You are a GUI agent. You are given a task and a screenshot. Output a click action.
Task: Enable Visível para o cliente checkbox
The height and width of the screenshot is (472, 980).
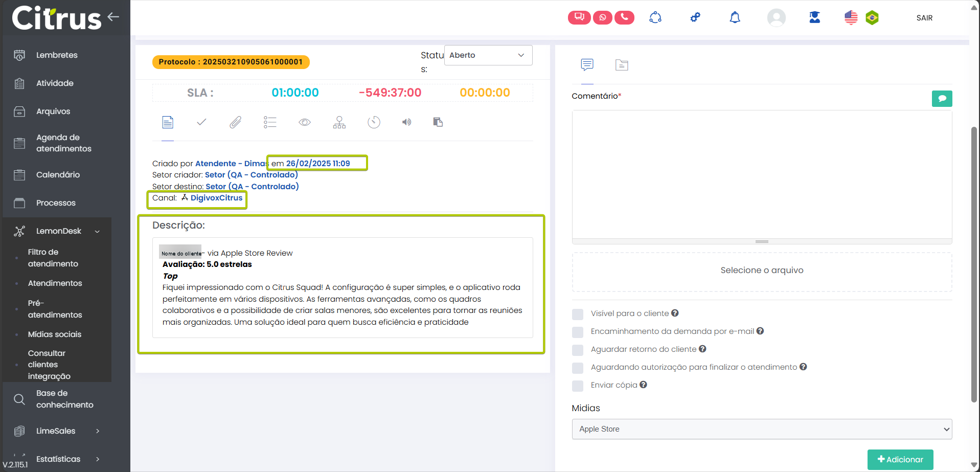pyautogui.click(x=578, y=314)
